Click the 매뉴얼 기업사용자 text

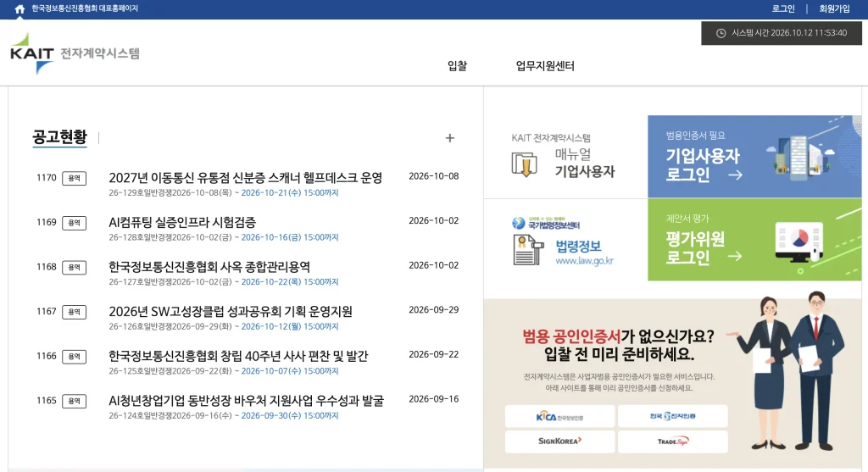click(x=585, y=164)
